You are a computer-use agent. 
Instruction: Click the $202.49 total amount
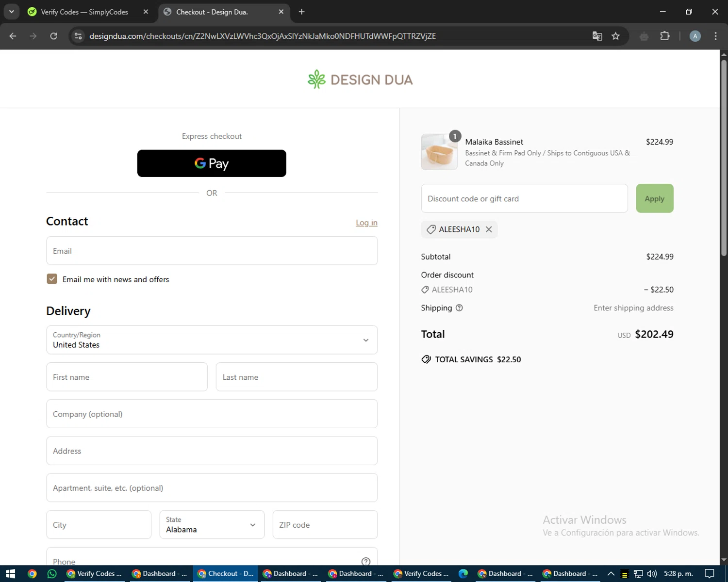[x=654, y=334]
